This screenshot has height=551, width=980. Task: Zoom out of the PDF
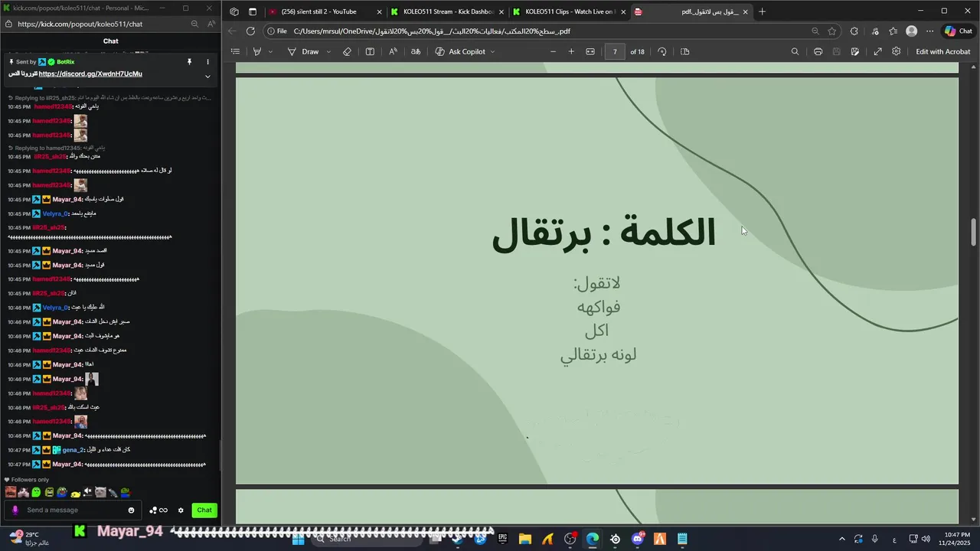click(x=553, y=51)
